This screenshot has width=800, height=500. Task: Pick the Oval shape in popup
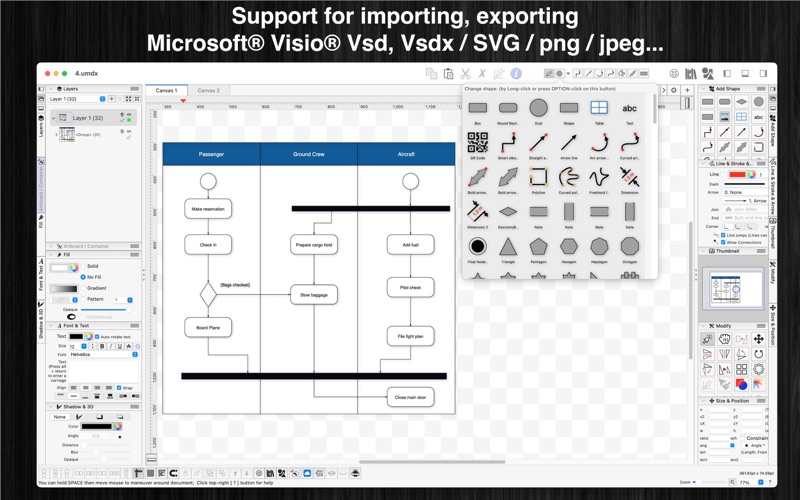[538, 108]
